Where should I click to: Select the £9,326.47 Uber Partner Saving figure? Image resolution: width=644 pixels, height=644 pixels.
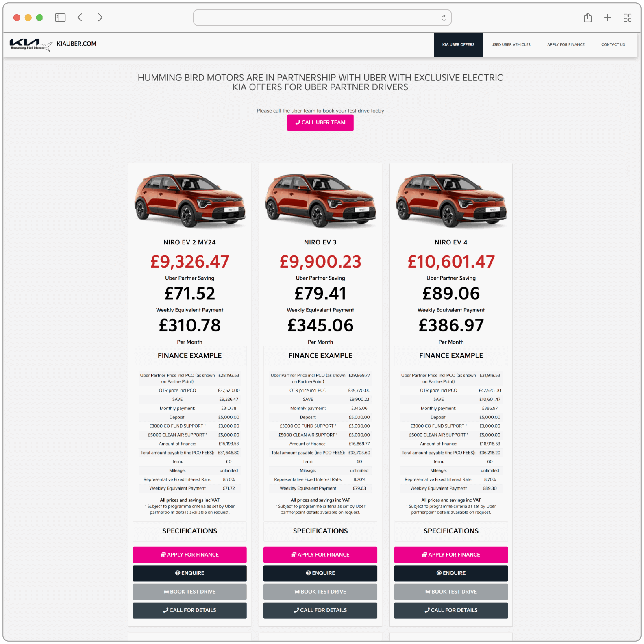[190, 262]
